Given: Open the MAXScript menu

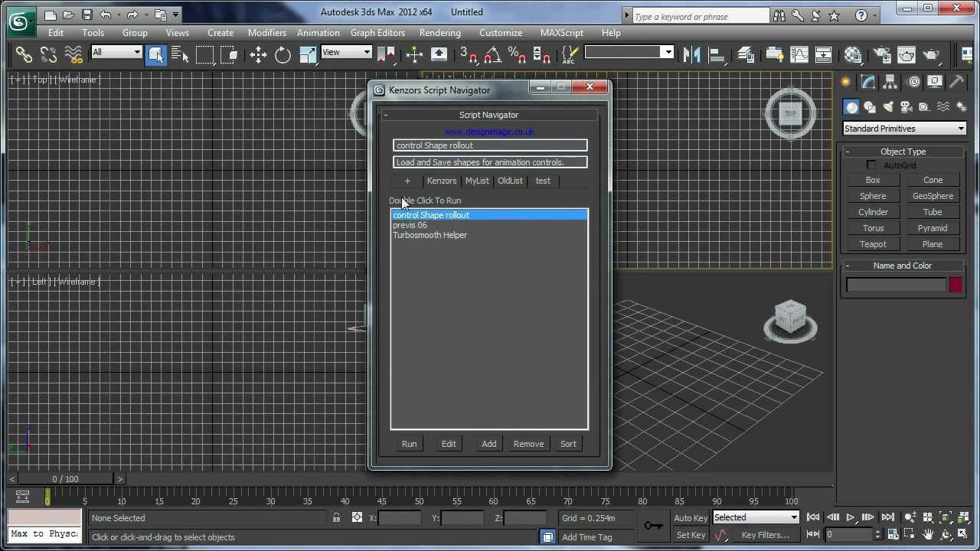Looking at the screenshot, I should (x=562, y=33).
